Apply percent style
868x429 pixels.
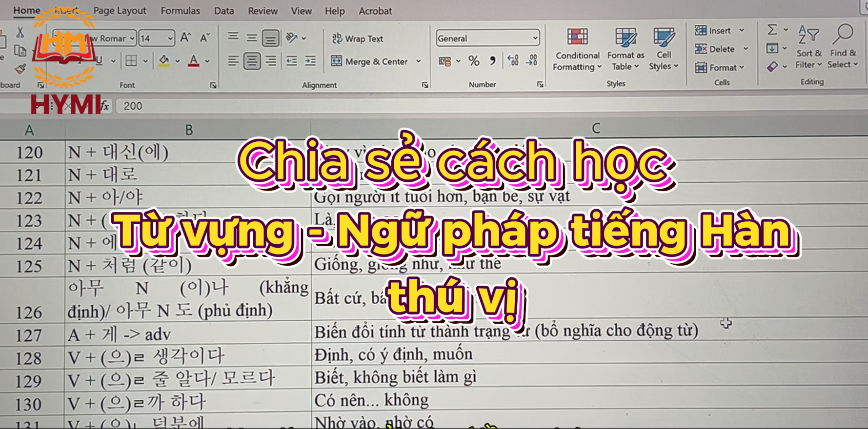click(x=474, y=61)
